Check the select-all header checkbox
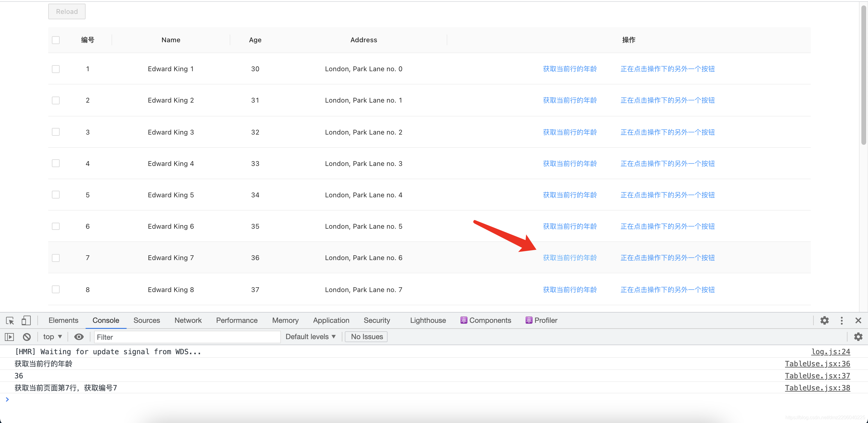868x423 pixels. coord(56,40)
